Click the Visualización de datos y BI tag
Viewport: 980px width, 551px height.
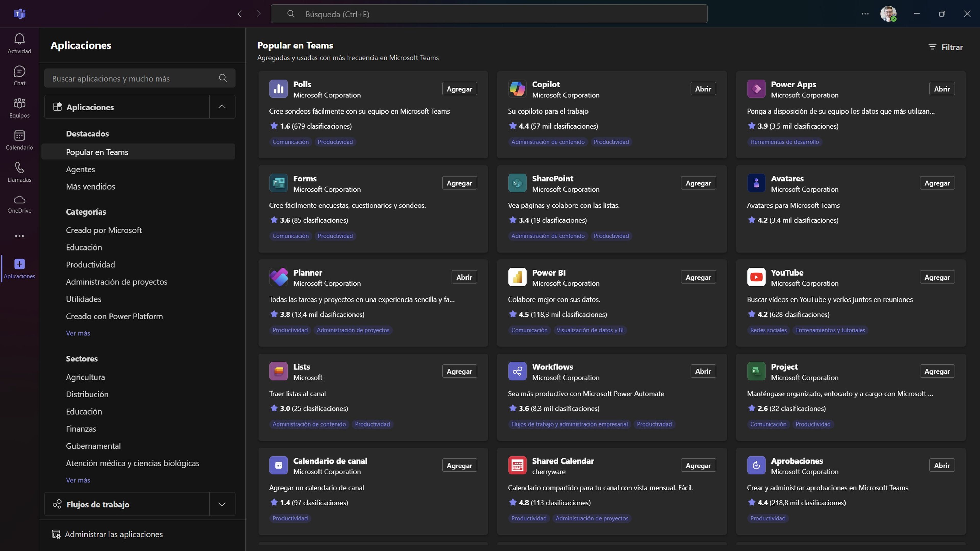click(590, 330)
